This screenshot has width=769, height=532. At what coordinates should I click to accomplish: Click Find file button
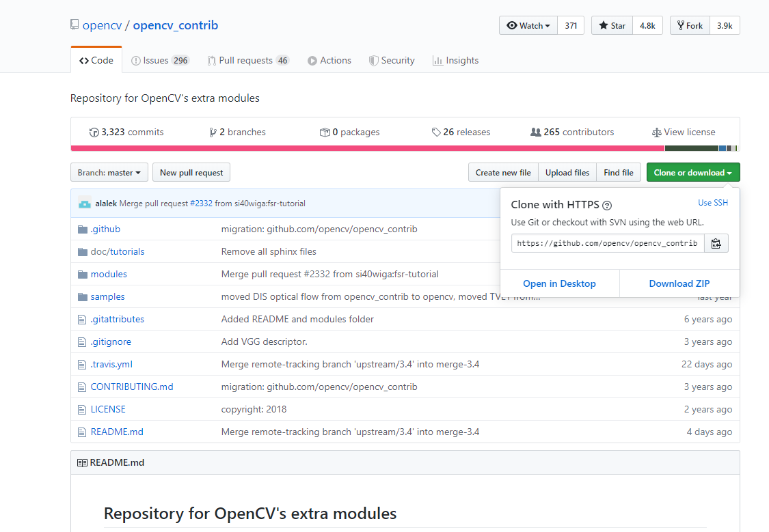click(619, 172)
